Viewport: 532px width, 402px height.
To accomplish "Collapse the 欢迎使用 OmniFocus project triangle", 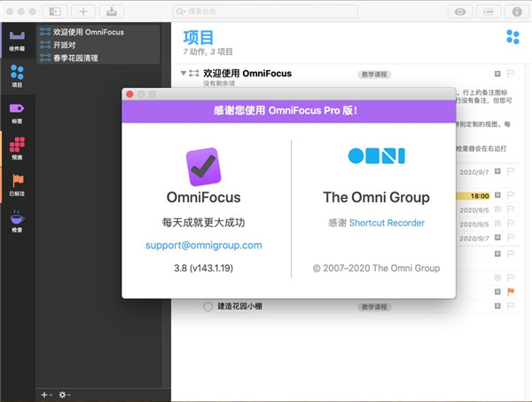I will (184, 73).
